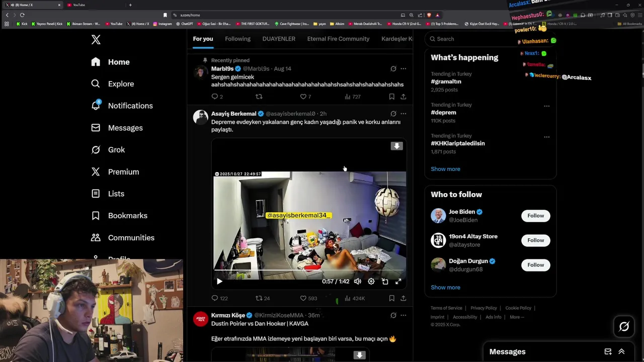Open video settings gear
This screenshot has height=362, width=644.
(371, 282)
